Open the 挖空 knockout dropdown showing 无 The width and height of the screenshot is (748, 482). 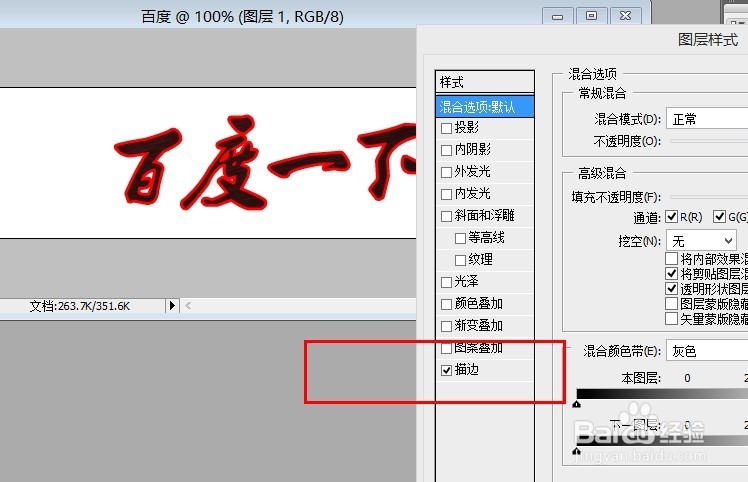point(701,241)
